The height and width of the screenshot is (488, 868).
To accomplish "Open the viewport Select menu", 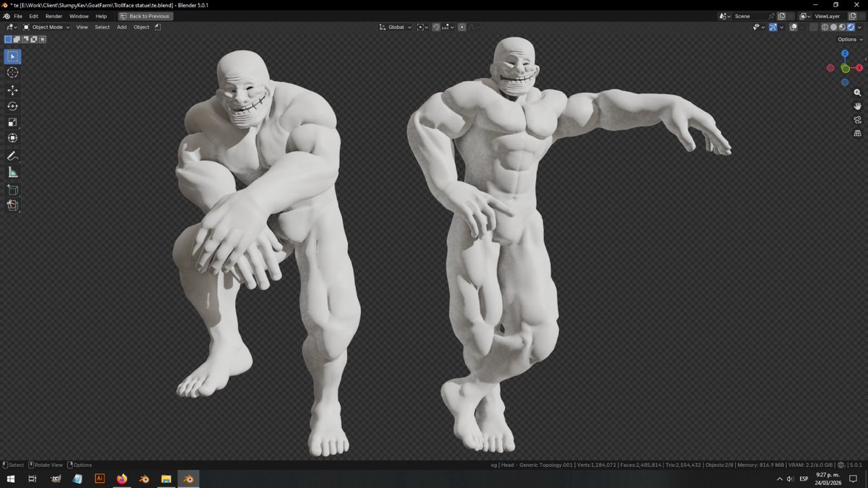I will point(102,27).
